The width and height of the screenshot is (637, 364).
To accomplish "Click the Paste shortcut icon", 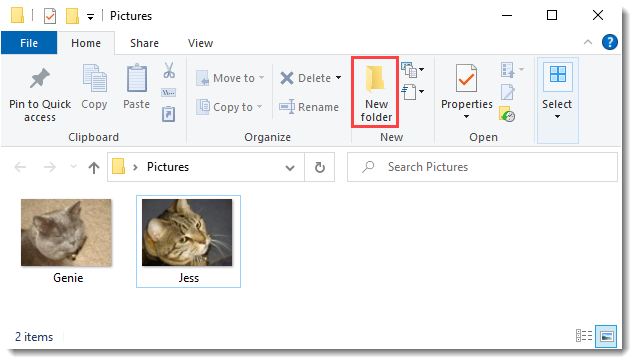I will click(x=169, y=114).
